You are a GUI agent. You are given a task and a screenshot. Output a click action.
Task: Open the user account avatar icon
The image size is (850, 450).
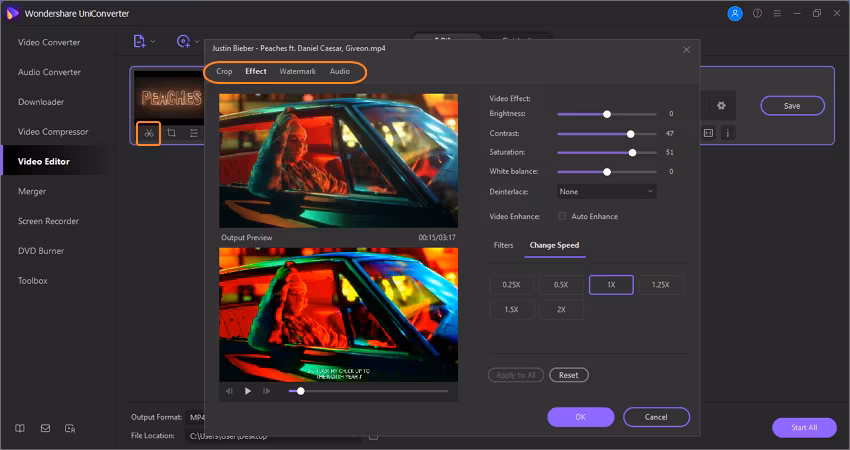(735, 14)
